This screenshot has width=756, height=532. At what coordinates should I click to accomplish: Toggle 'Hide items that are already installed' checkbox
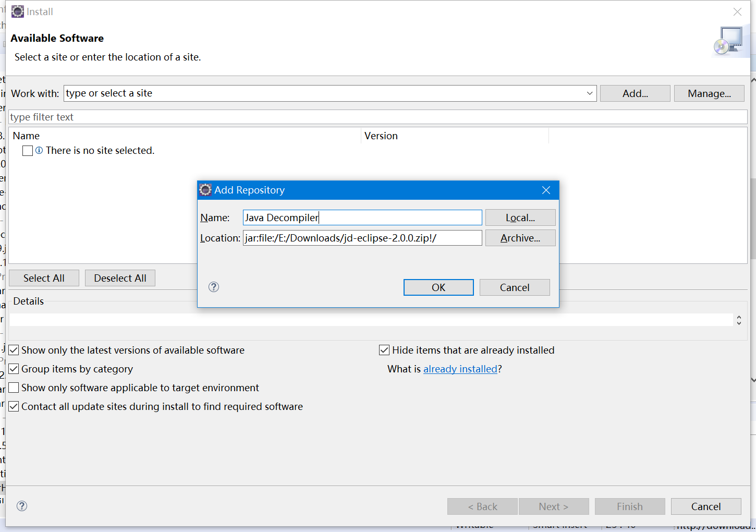tap(384, 350)
